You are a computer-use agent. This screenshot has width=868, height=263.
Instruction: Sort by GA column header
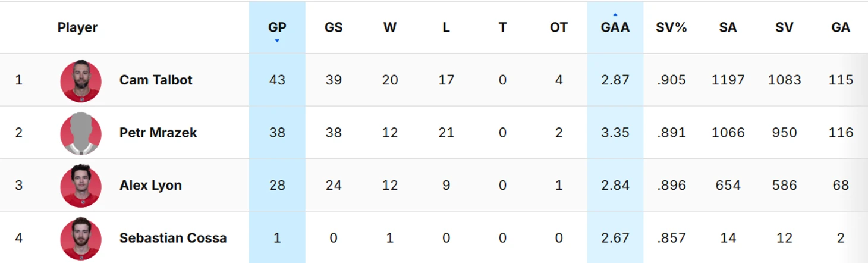click(x=841, y=27)
